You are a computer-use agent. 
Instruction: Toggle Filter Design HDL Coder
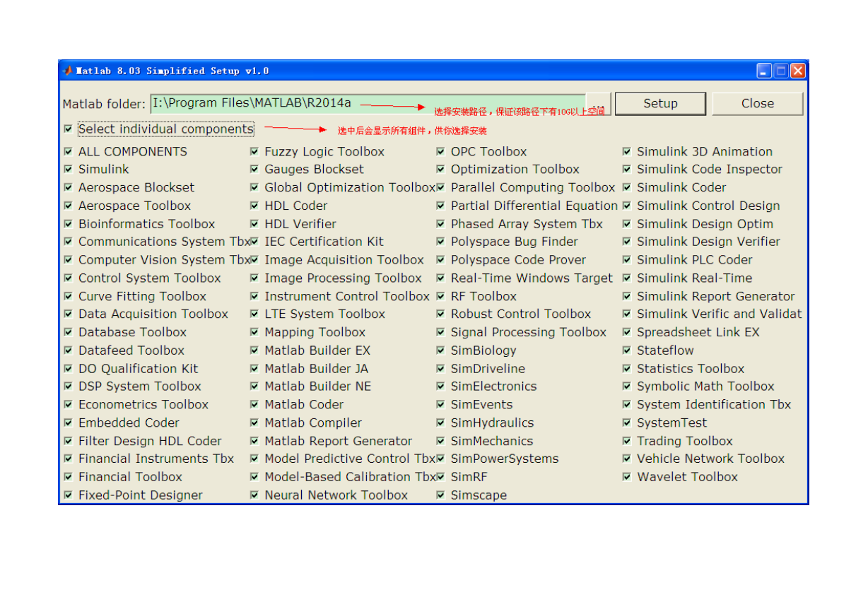(x=69, y=441)
